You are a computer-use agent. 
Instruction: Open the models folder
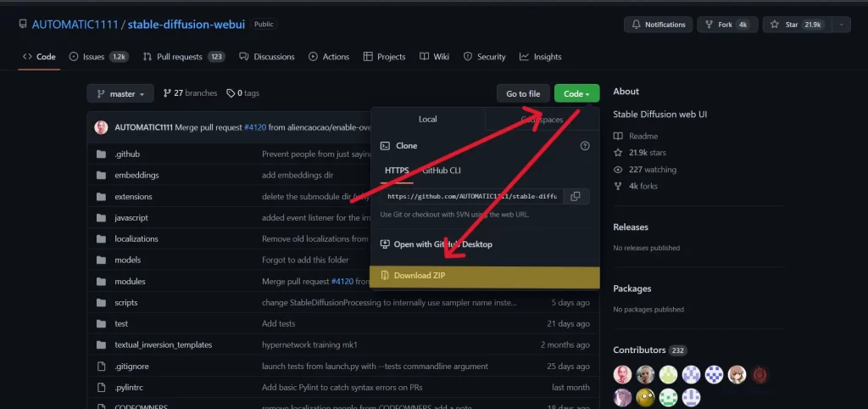pyautogui.click(x=128, y=260)
